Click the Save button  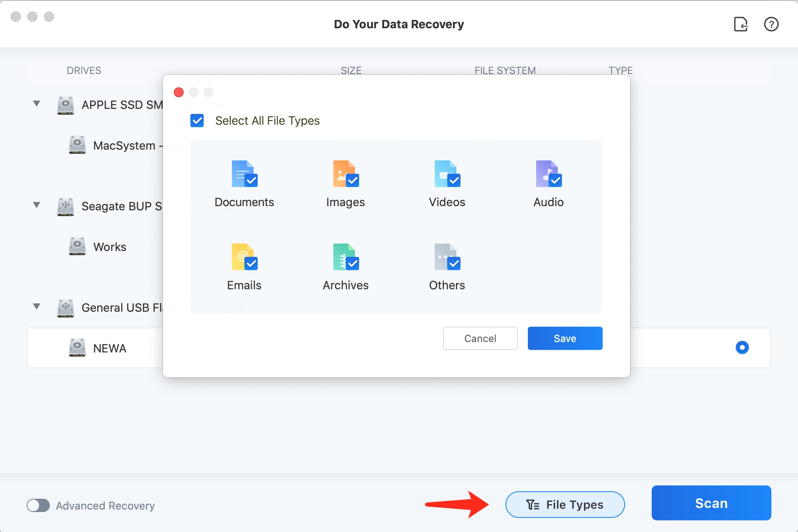tap(565, 338)
